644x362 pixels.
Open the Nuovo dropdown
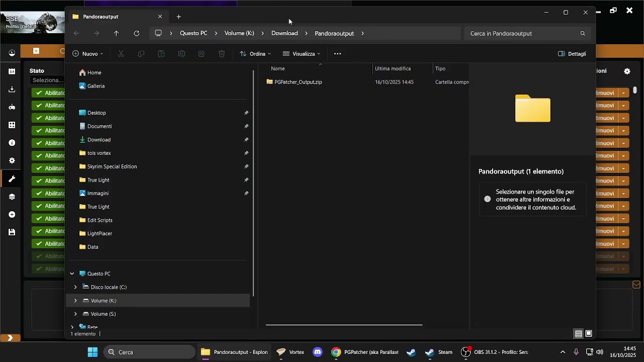(88, 54)
